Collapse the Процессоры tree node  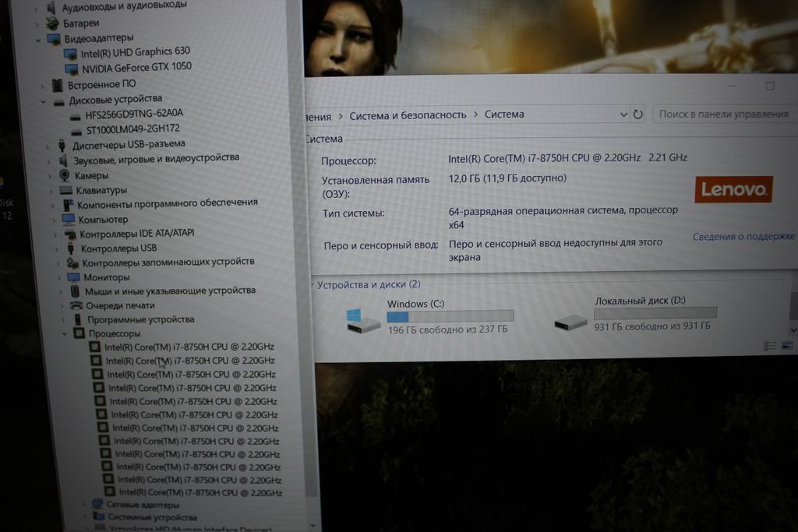65,333
